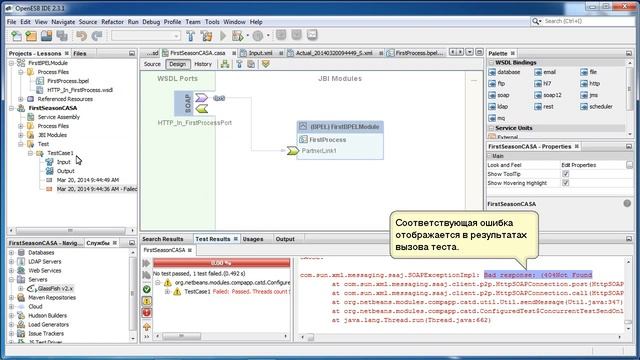The height and width of the screenshot is (360, 640).
Task: Expand the Referenced Resources node
Action: pos(21,99)
